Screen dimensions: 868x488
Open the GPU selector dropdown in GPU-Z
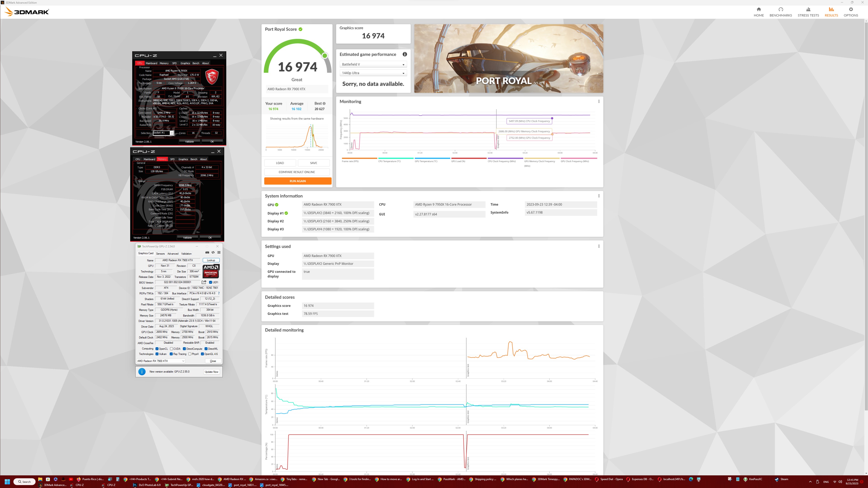click(161, 361)
